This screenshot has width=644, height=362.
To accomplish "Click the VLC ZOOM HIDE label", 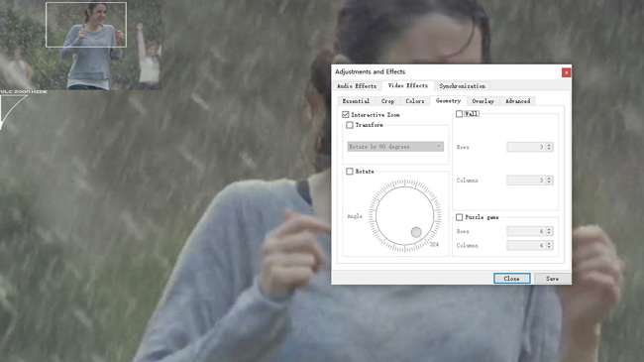I will (x=24, y=91).
